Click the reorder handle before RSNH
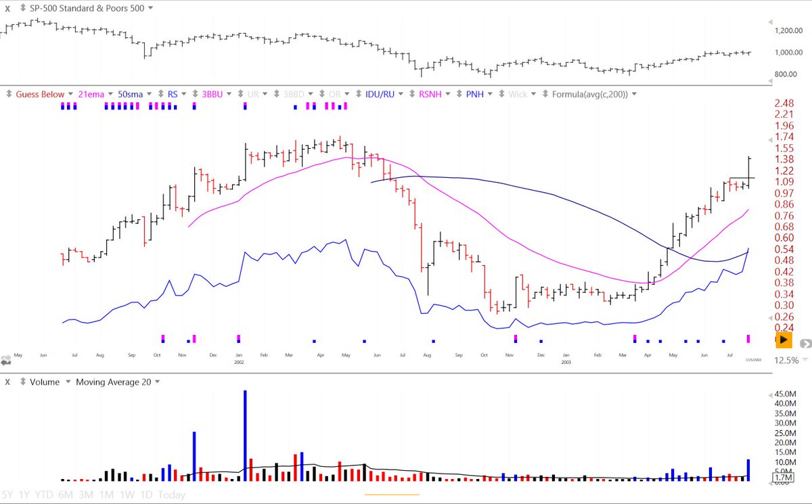Screen dimensions: 812x504 tap(412, 94)
